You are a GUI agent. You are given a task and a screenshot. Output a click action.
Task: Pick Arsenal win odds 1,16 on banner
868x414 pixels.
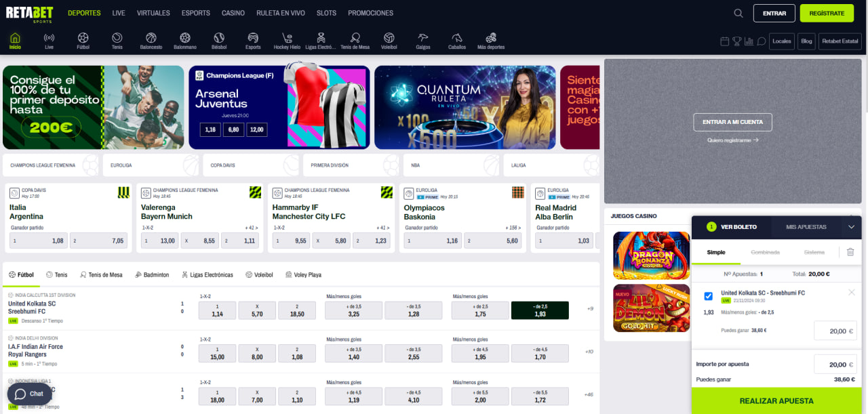pyautogui.click(x=210, y=129)
